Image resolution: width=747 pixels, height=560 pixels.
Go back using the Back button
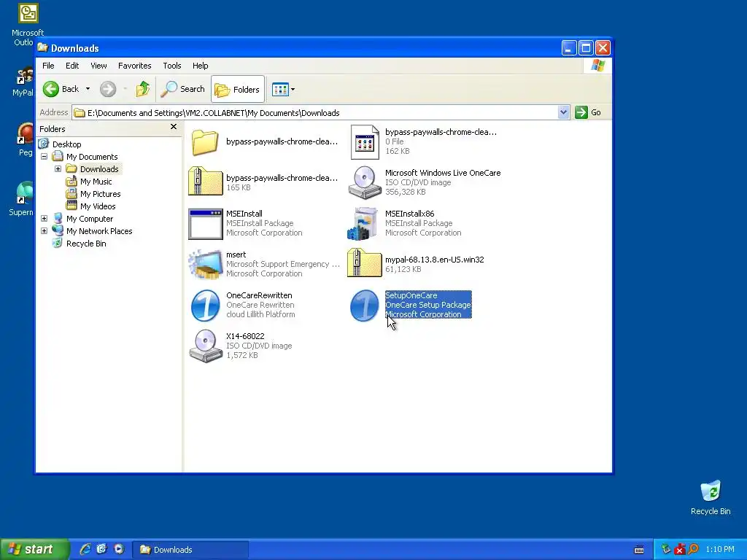(61, 89)
